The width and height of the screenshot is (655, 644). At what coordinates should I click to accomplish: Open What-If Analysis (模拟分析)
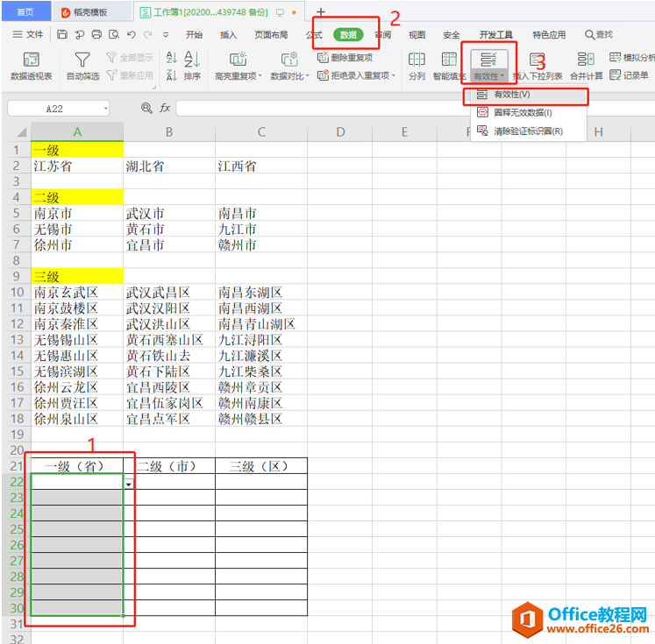click(631, 58)
